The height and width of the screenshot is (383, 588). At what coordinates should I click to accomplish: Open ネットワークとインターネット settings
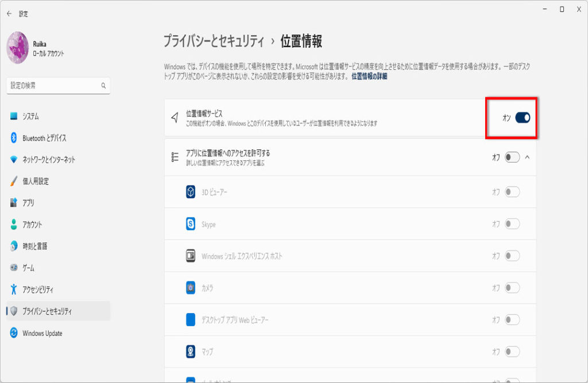point(49,160)
